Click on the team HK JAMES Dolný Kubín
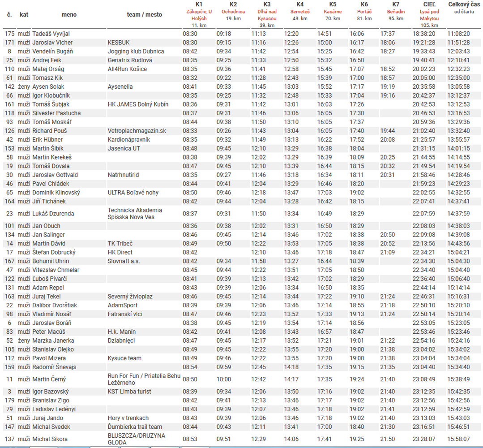 click(x=138, y=104)
